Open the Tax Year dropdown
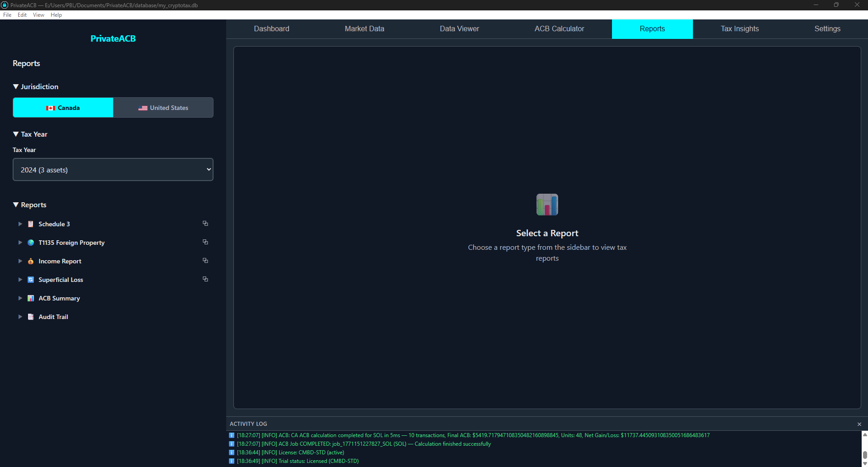The width and height of the screenshot is (868, 467). pyautogui.click(x=113, y=169)
